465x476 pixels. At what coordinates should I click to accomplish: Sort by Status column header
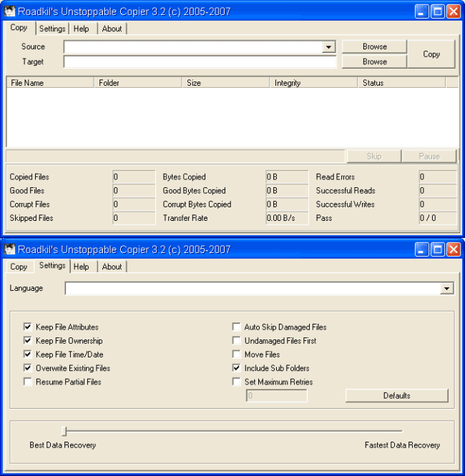pyautogui.click(x=401, y=83)
